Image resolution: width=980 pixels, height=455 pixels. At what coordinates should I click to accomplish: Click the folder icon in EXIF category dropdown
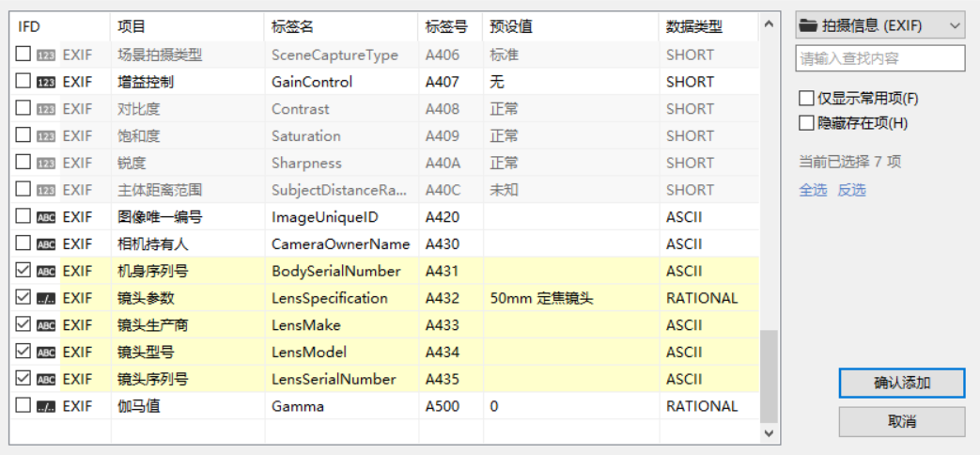pos(808,25)
